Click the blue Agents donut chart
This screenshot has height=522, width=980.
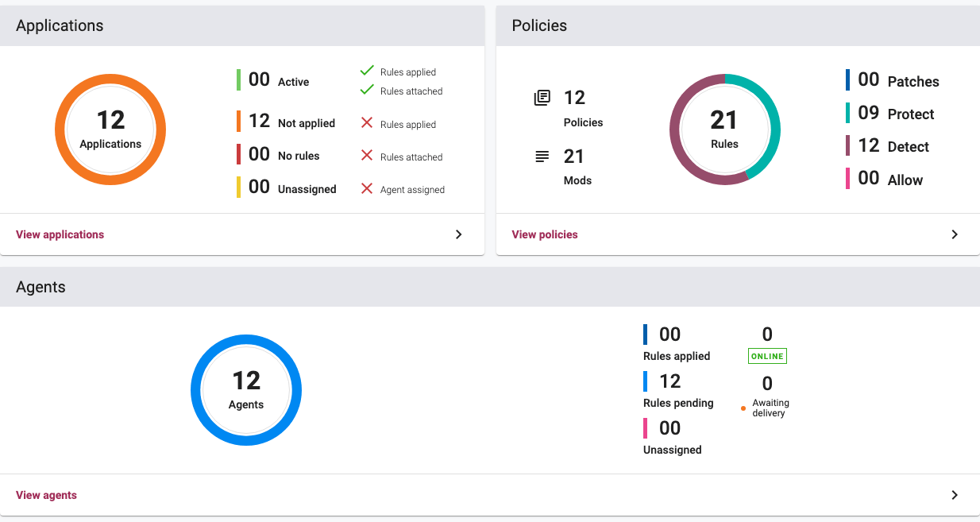[246, 390]
